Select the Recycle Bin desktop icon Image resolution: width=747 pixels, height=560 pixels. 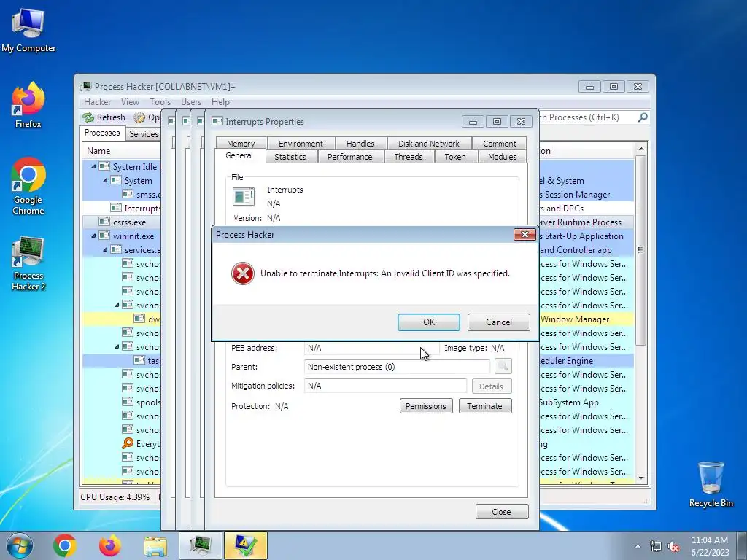coord(711,484)
